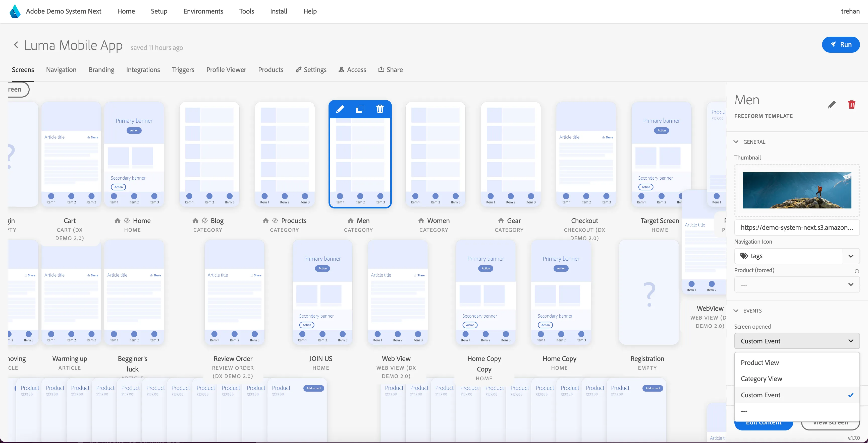This screenshot has width=868, height=443.
Task: Click the pencil edit icon on Men screen card
Action: coord(340,109)
